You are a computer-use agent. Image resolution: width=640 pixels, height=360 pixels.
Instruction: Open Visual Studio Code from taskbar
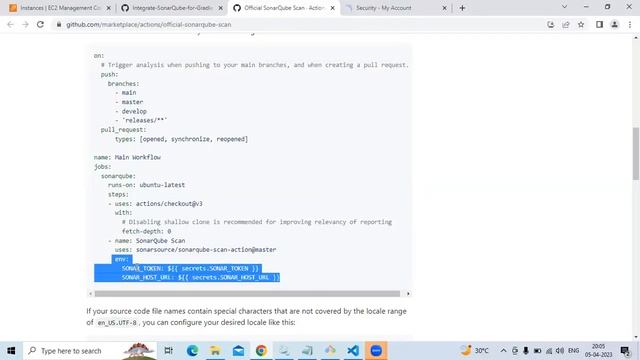pos(353,351)
